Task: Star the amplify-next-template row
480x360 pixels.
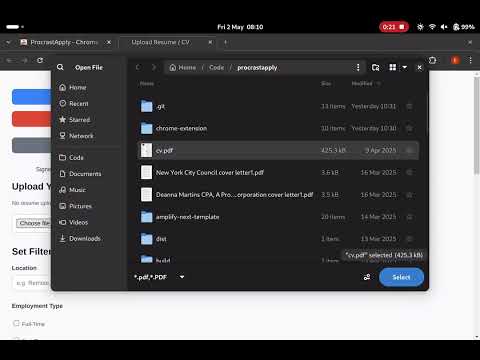Action: pyautogui.click(x=409, y=217)
